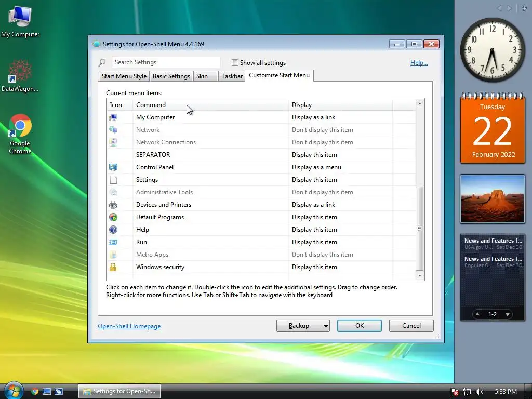The height and width of the screenshot is (399, 532).
Task: Click the menu items list scrollbar thumb
Action: click(420, 229)
